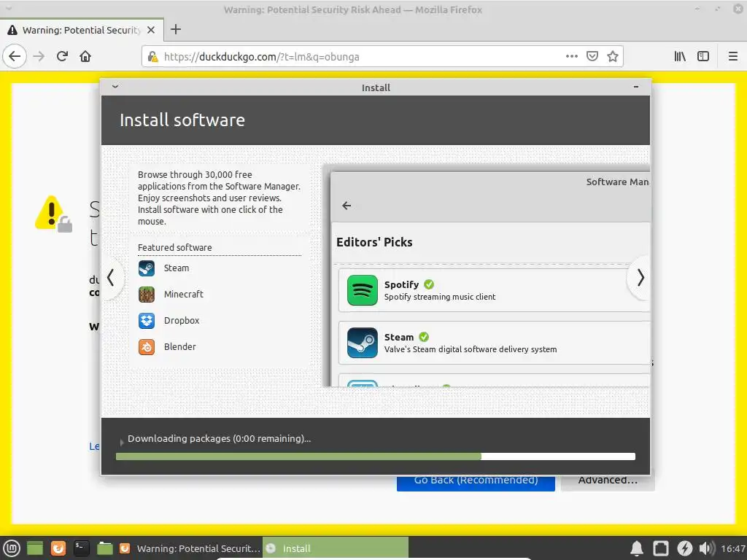The image size is (747, 560).
Task: Click the Steam app icon in Editors' Picks
Action: pos(363,343)
